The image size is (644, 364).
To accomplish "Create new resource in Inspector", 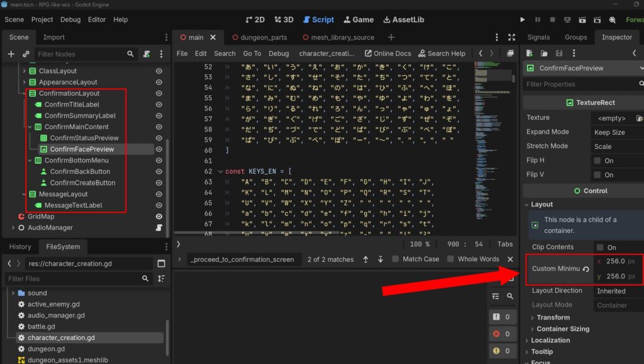I will coord(530,53).
